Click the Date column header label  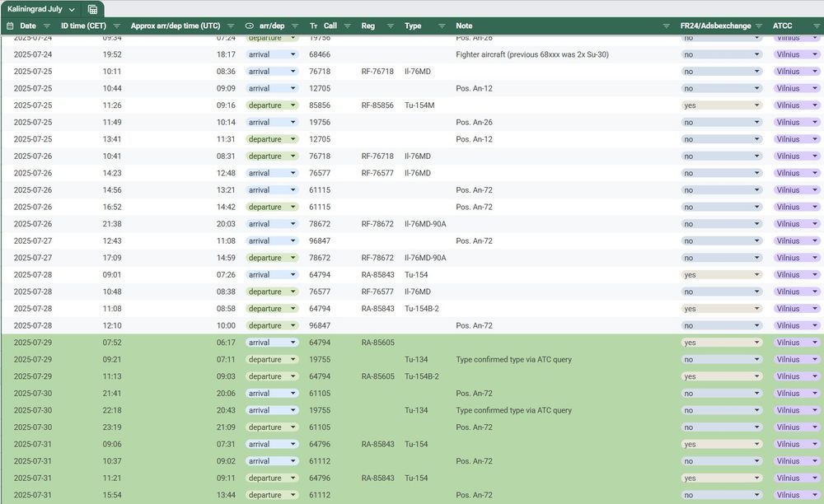point(28,26)
